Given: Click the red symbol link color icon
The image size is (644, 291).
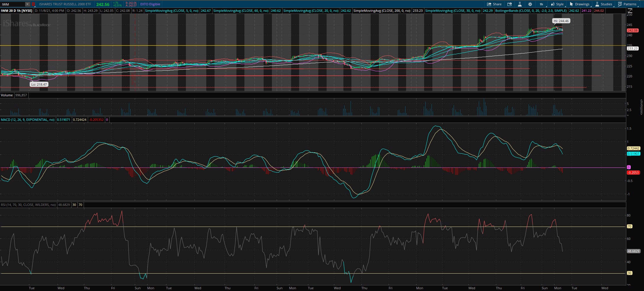Looking at the screenshot, I should click(33, 4).
